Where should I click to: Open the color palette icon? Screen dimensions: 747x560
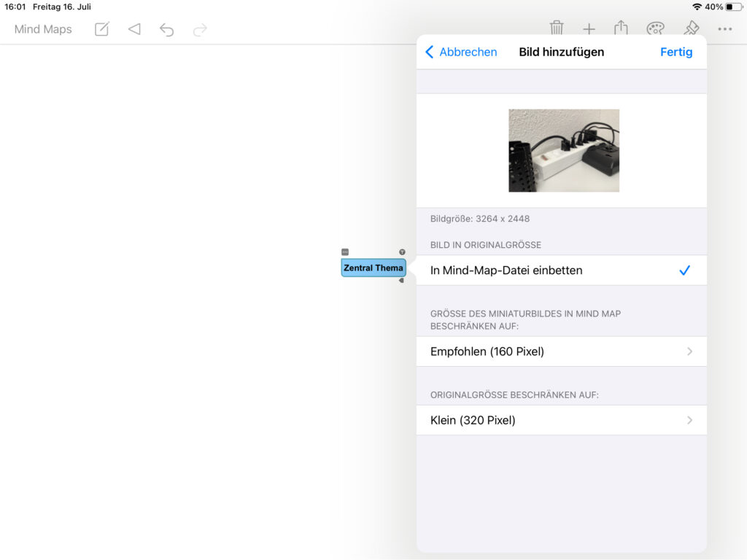point(655,29)
